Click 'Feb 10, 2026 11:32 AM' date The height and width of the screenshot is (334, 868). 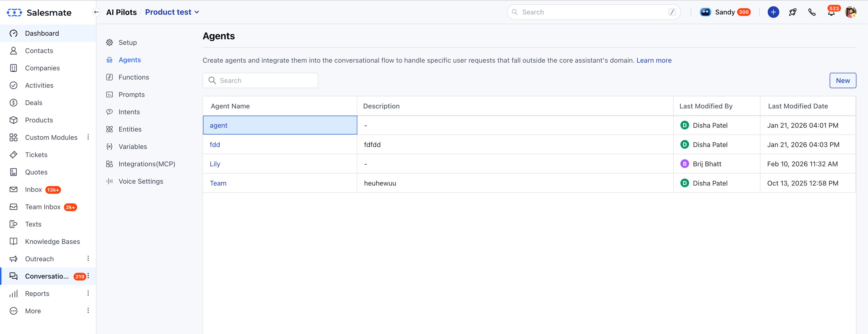pos(802,164)
